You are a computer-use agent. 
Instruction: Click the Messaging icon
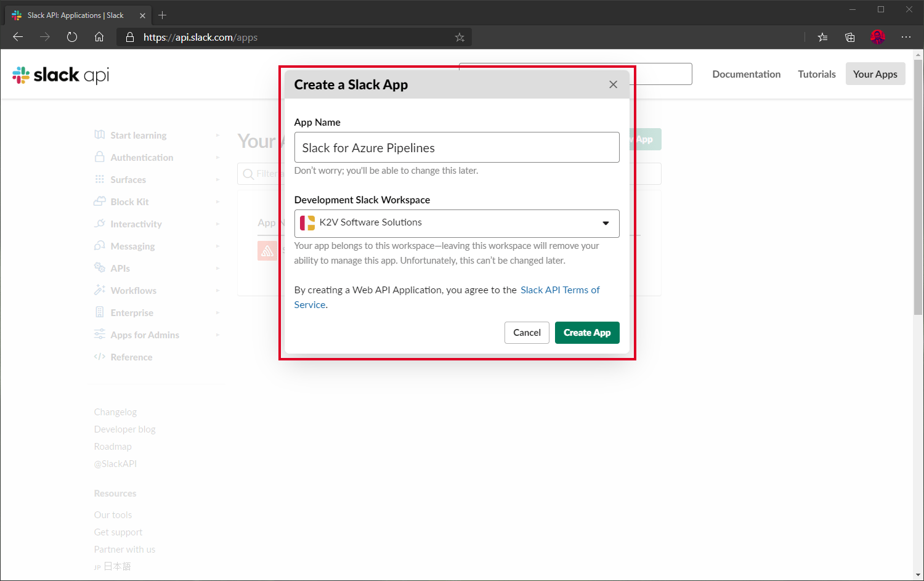click(x=99, y=246)
